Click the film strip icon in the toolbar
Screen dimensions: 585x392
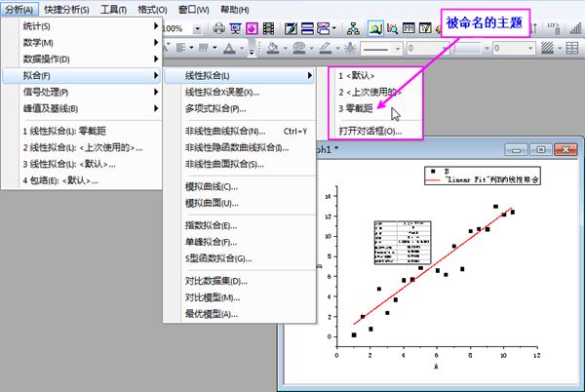tap(270, 29)
